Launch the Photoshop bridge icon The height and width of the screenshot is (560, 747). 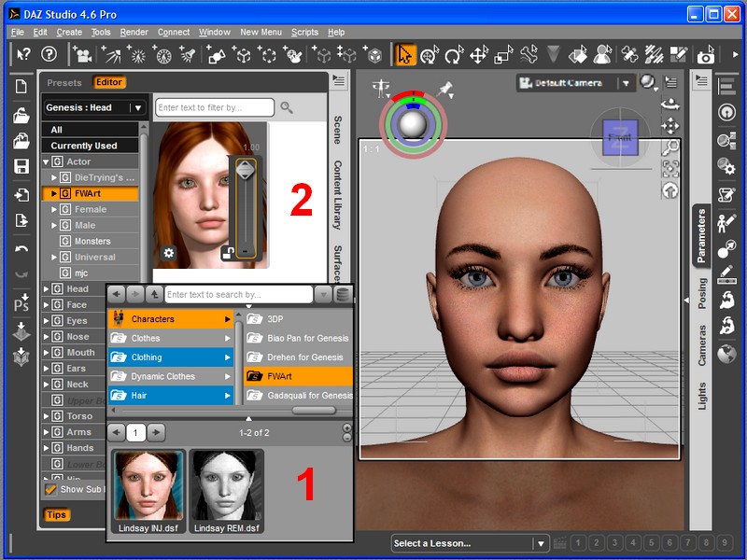(21, 302)
